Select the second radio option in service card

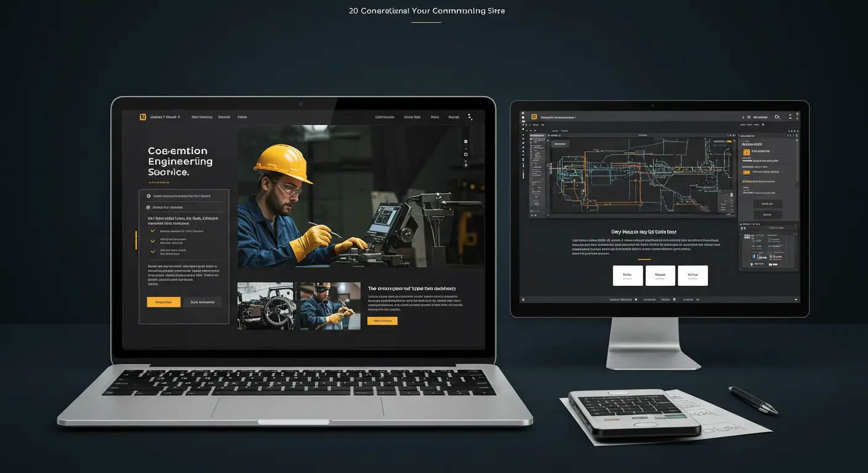[149, 208]
